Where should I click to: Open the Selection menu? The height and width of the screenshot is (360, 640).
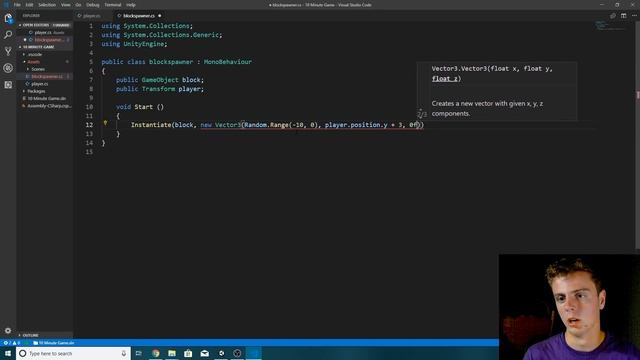47,5
